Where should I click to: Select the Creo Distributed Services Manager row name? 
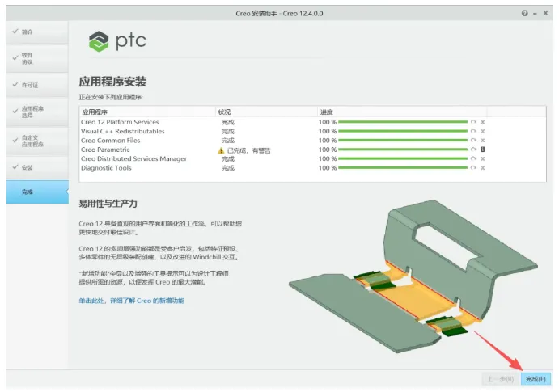(x=133, y=158)
